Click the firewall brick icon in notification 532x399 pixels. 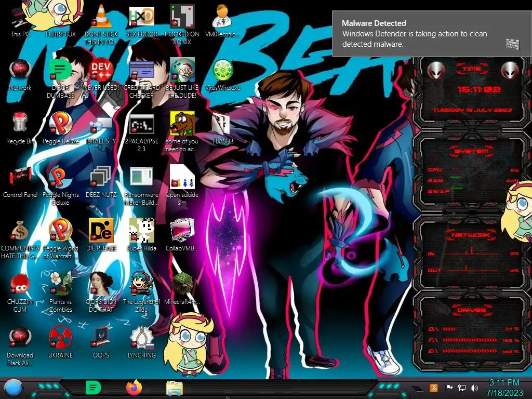tap(513, 44)
